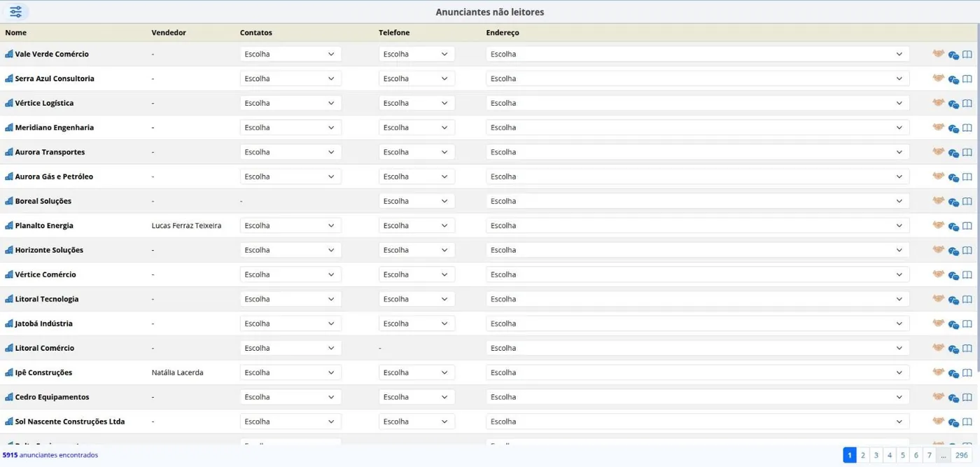Open Telefone dropdown for Boreal Soluções
Viewport: 980px width, 467px height.
point(416,201)
